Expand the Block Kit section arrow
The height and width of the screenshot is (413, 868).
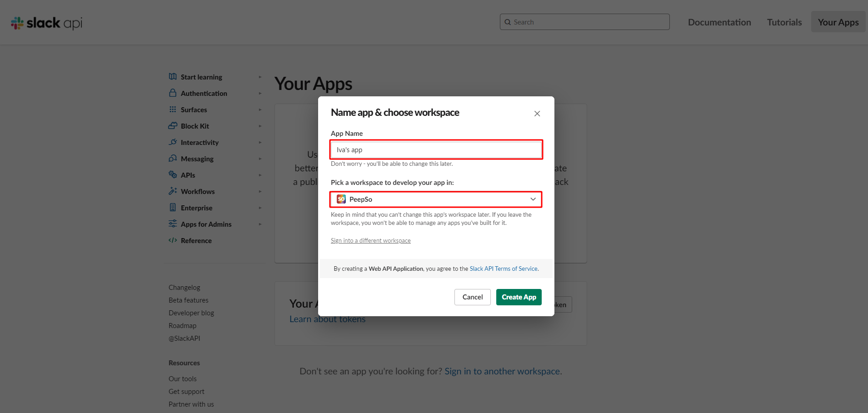(x=260, y=126)
